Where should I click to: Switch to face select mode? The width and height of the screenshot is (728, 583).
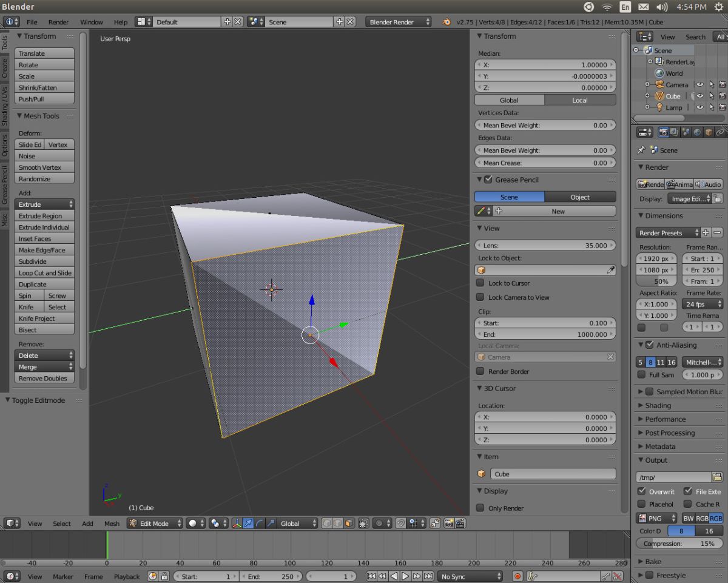tap(349, 523)
